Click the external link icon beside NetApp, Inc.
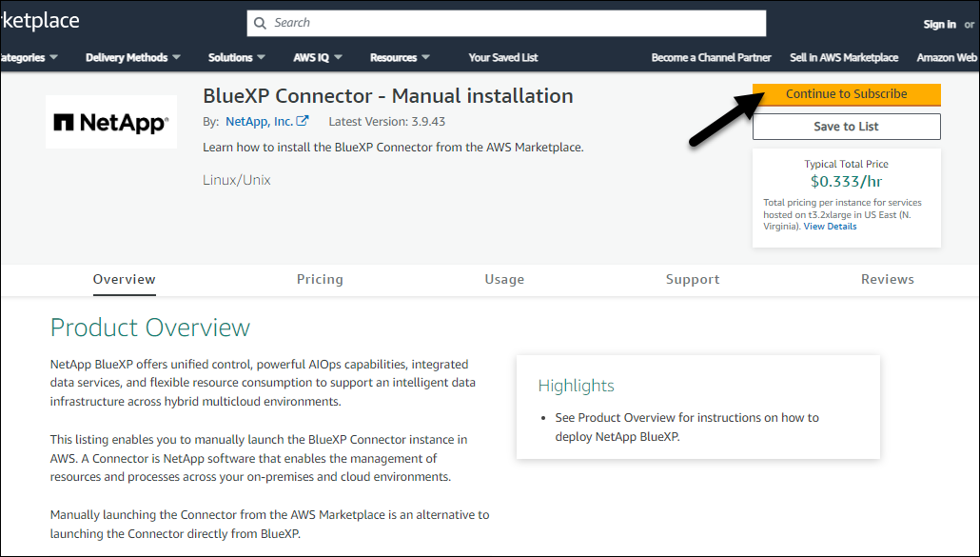980x557 pixels. pyautogui.click(x=303, y=121)
